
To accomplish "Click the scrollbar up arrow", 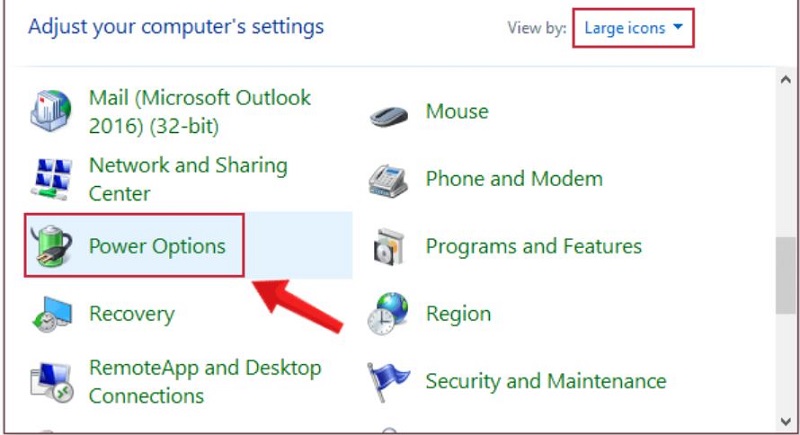I will (x=786, y=80).
